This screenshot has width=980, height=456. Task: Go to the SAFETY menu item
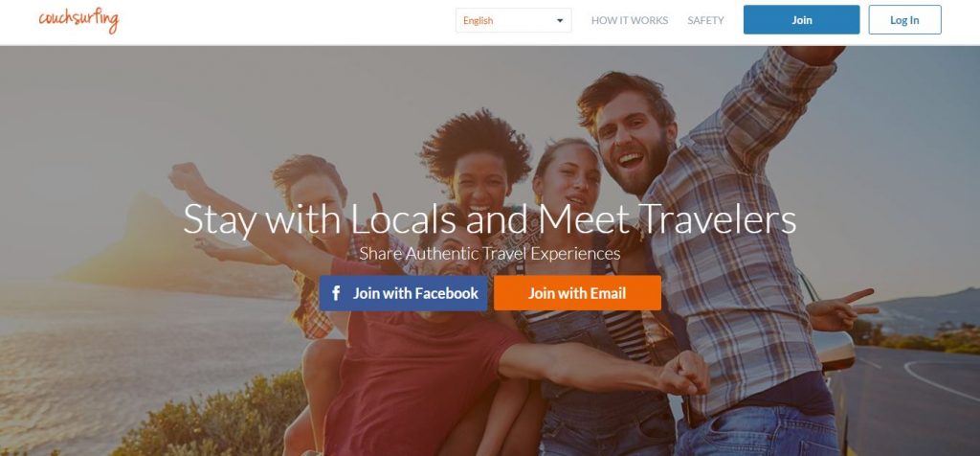705,21
